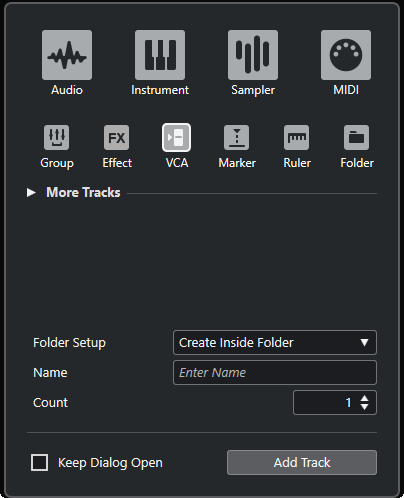Choose the Group channel track icon

(x=57, y=137)
